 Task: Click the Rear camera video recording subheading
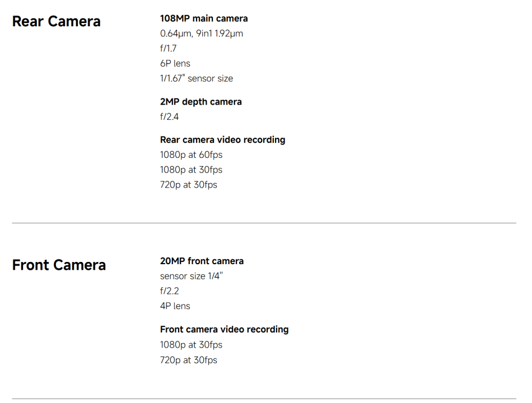[222, 140]
